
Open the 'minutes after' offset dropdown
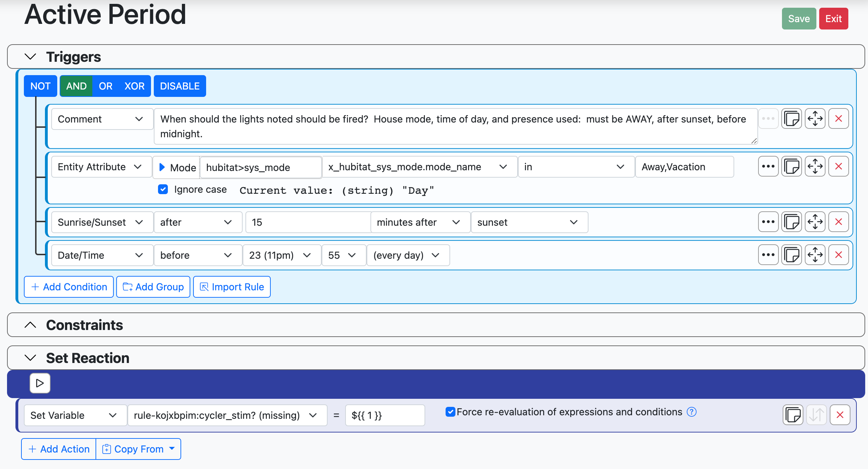420,222
